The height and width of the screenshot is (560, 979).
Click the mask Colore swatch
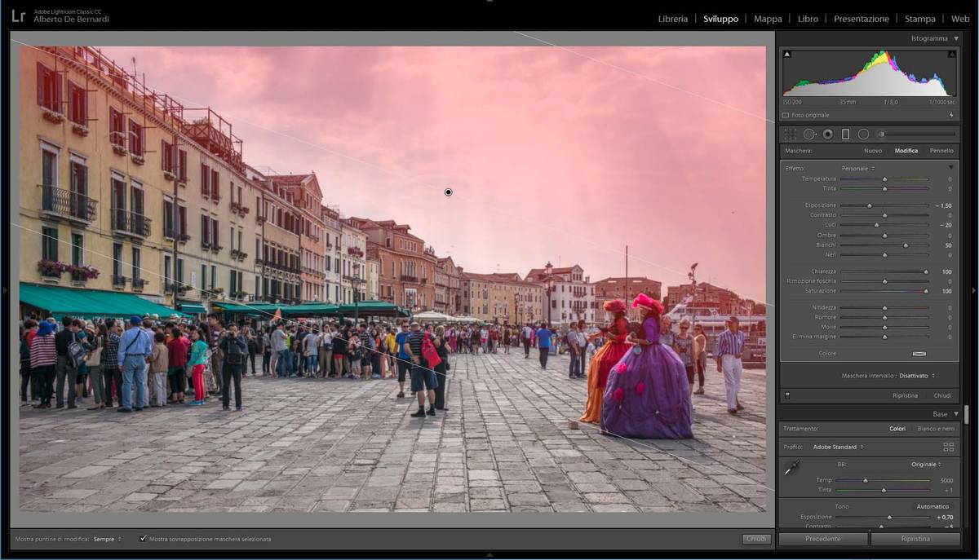[x=919, y=354]
